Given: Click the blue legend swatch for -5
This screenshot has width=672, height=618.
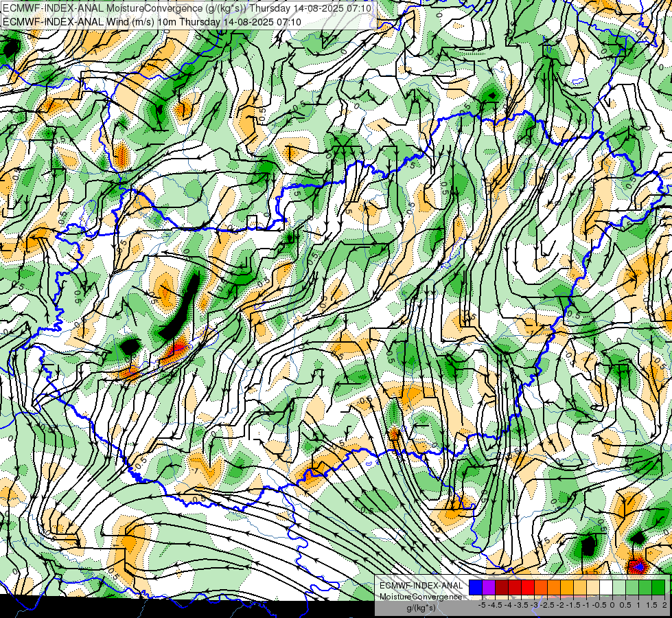Looking at the screenshot, I should (x=476, y=587).
